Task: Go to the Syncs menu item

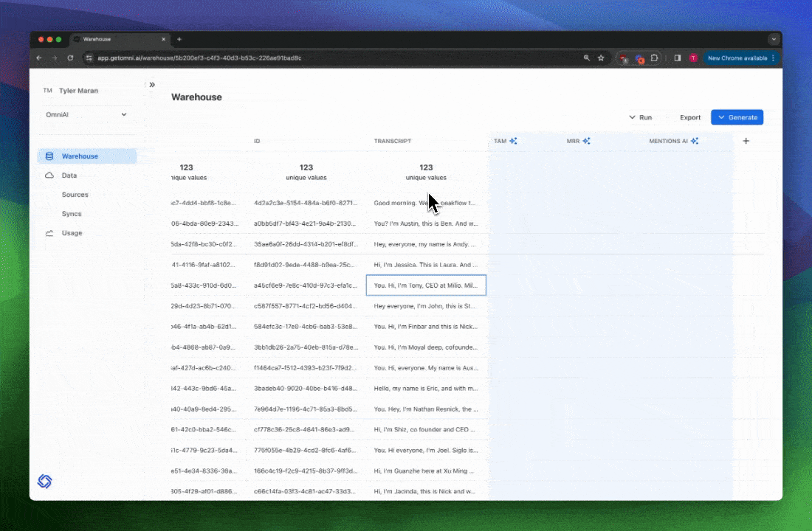Action: click(72, 214)
